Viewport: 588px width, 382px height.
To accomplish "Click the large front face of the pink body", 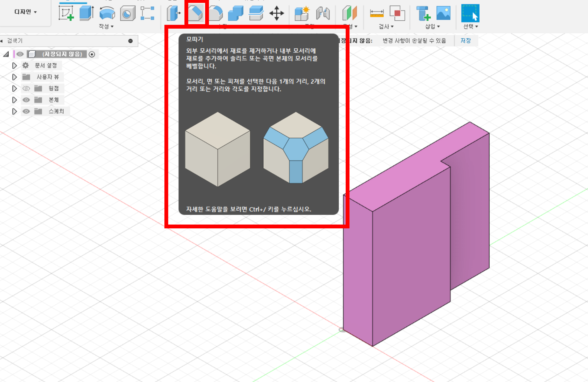I will point(411,256).
